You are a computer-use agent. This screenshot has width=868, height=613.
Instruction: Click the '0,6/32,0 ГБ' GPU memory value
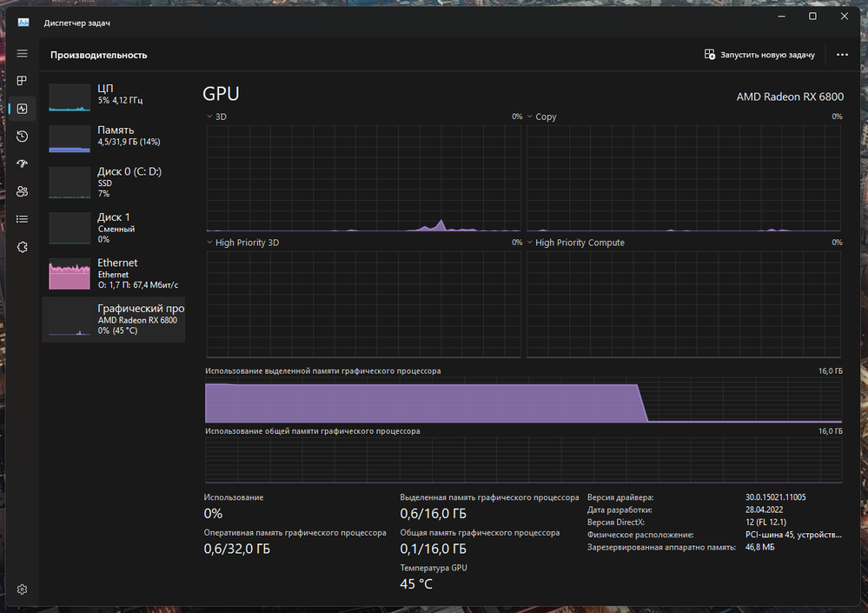pos(237,549)
